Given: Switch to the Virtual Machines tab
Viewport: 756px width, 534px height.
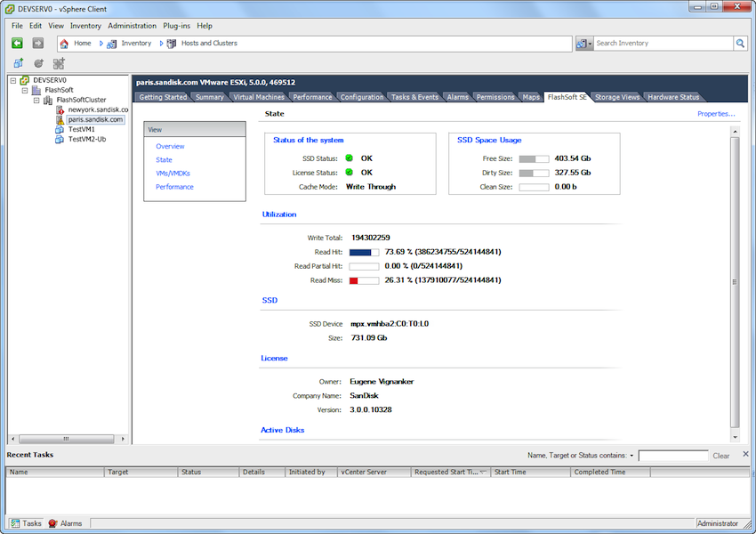Looking at the screenshot, I should 259,97.
